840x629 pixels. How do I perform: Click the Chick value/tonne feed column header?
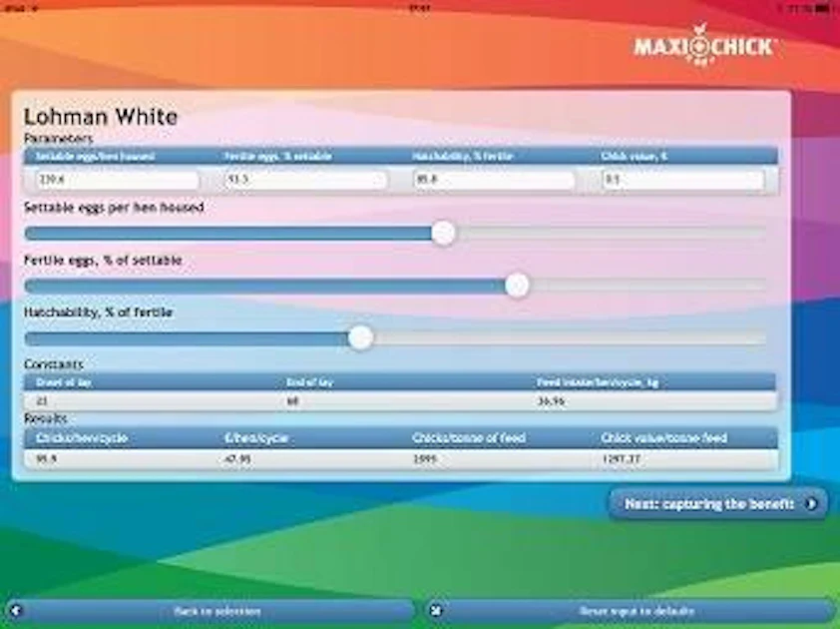[663, 438]
